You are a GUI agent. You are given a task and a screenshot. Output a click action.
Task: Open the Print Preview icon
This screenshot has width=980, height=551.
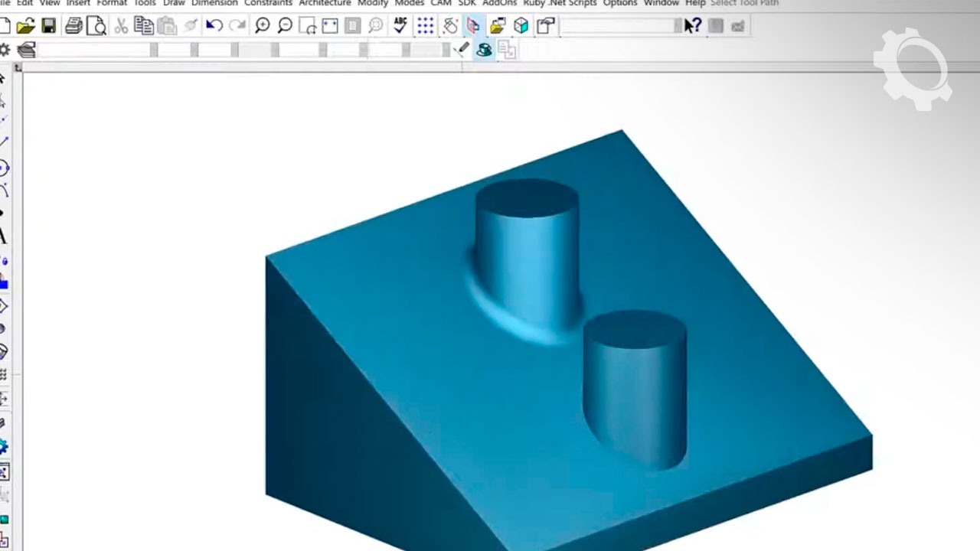pyautogui.click(x=96, y=26)
